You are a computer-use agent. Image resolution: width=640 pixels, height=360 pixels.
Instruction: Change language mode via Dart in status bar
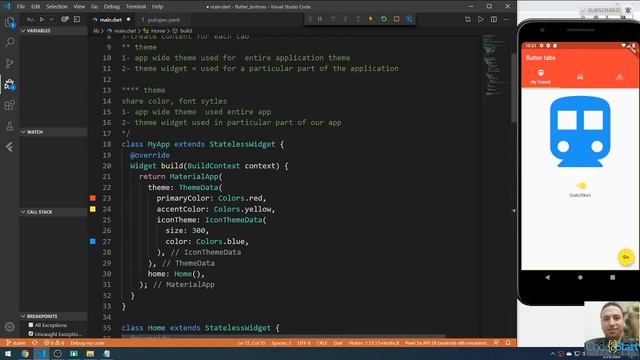338,343
